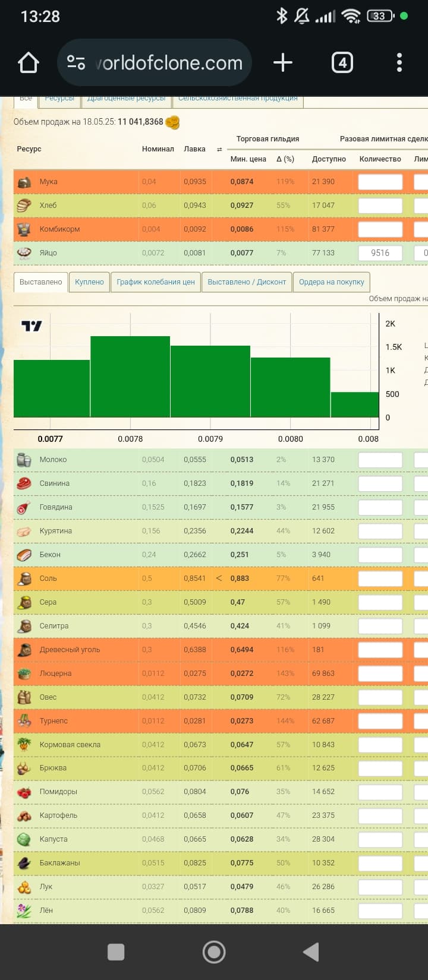428x980 pixels.
Task: Open the График колебания цен tab
Action: tap(156, 282)
